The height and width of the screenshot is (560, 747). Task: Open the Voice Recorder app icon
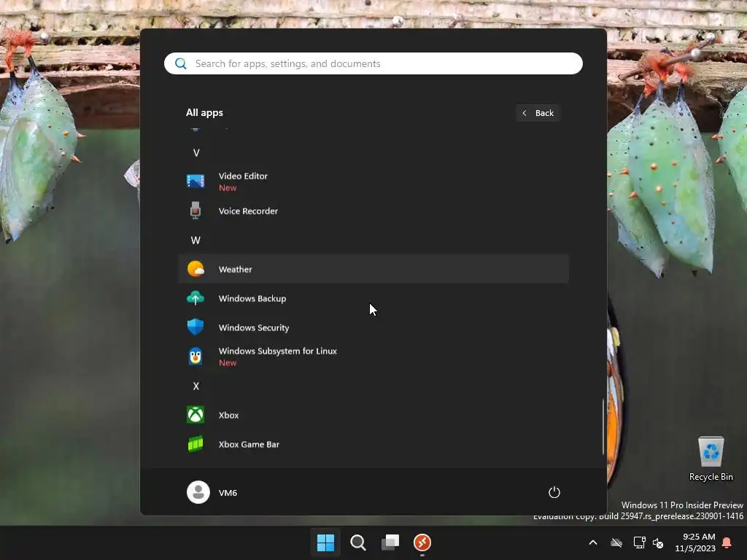(x=196, y=211)
